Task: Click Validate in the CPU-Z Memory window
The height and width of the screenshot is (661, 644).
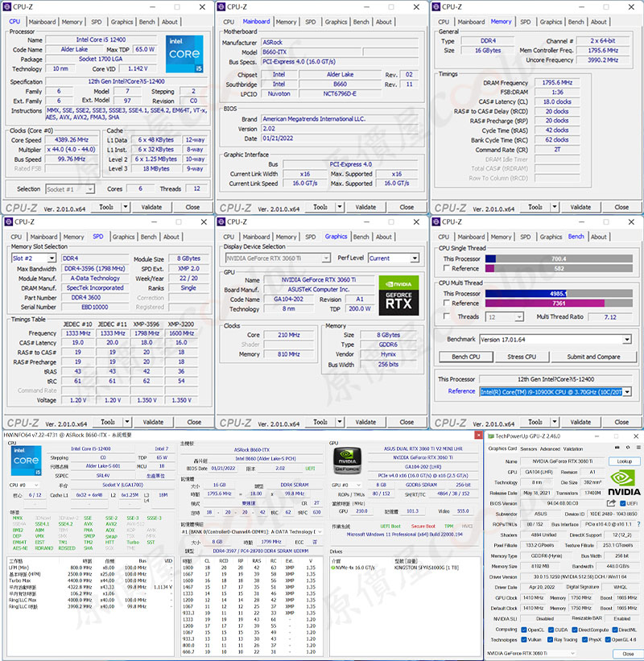Action: pos(580,207)
